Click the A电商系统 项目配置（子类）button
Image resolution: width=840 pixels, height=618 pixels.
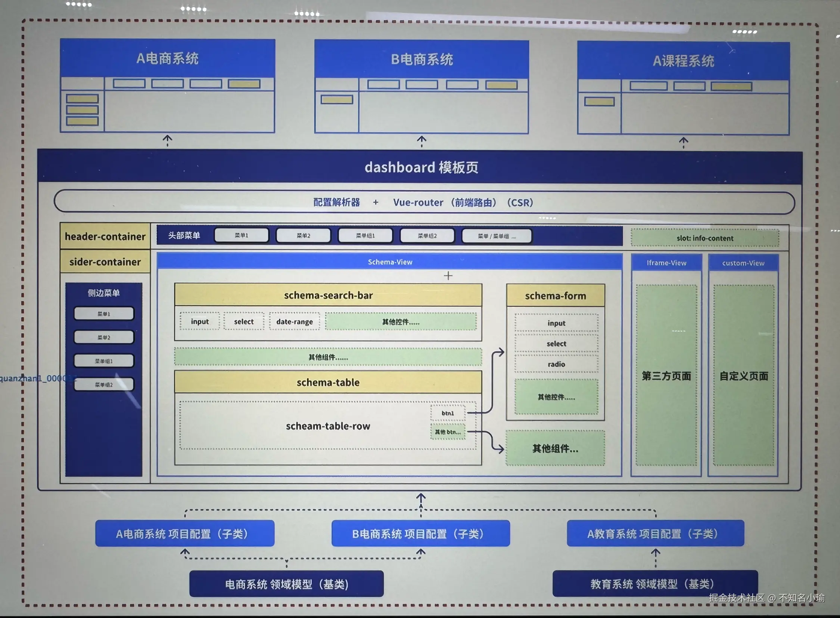(185, 534)
